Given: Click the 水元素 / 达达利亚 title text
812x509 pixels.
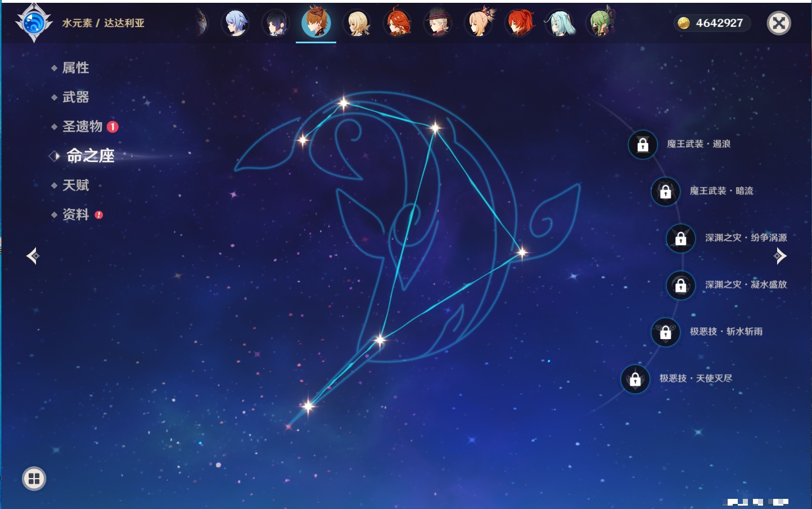Looking at the screenshot, I should (103, 23).
